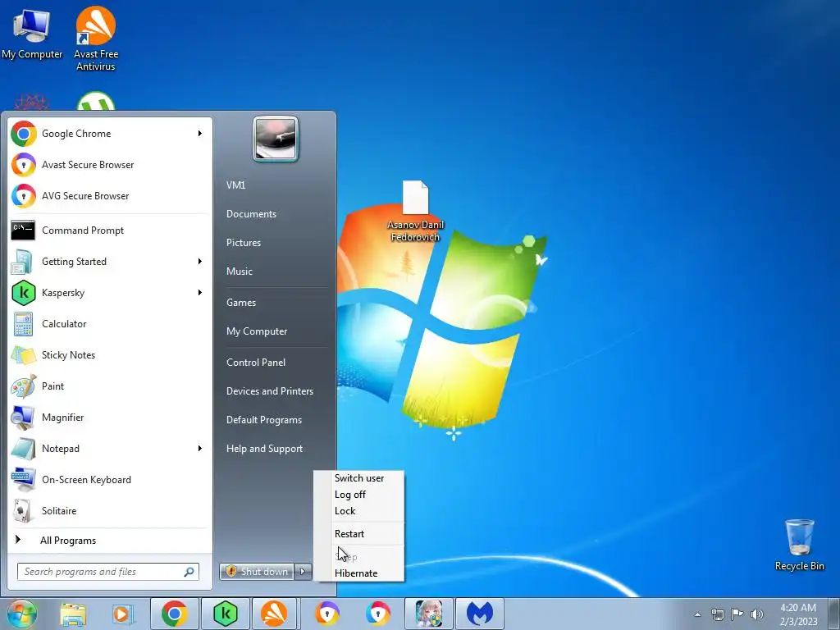The image size is (840, 630).
Task: Open Windows Media Player taskbar icon
Action: pos(123,614)
